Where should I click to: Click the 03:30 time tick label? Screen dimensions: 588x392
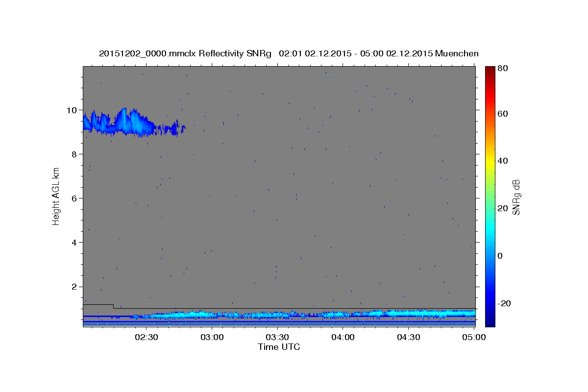click(x=277, y=337)
